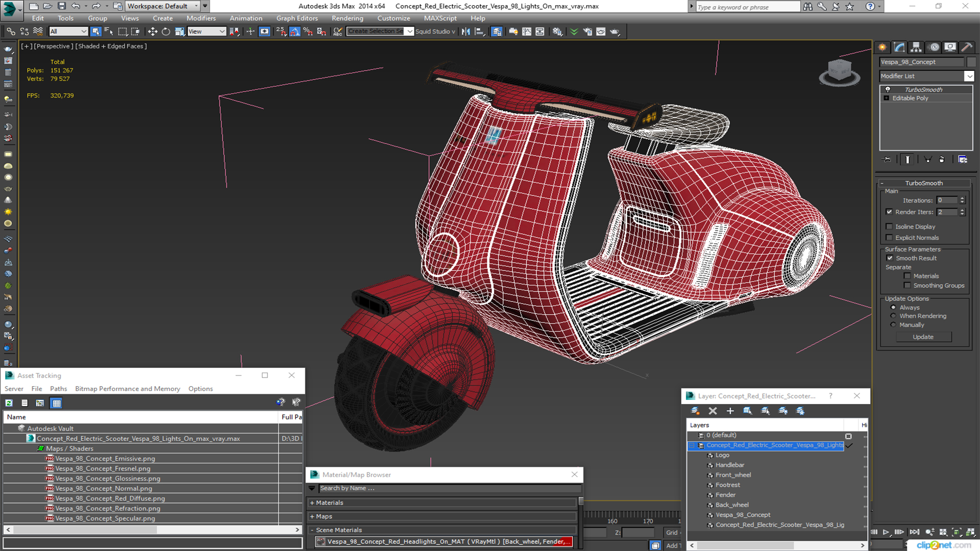Click Delete layer X icon in Layer window
This screenshot has height=551, width=980.
tap(713, 411)
